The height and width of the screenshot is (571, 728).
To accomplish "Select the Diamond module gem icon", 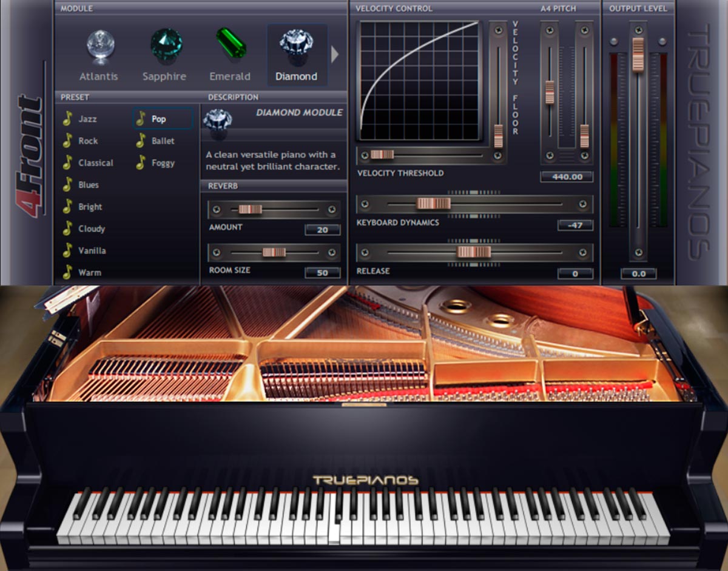I will (296, 47).
